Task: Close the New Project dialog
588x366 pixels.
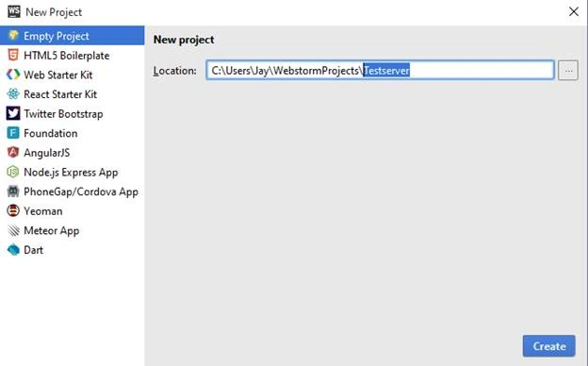Action: click(x=573, y=11)
